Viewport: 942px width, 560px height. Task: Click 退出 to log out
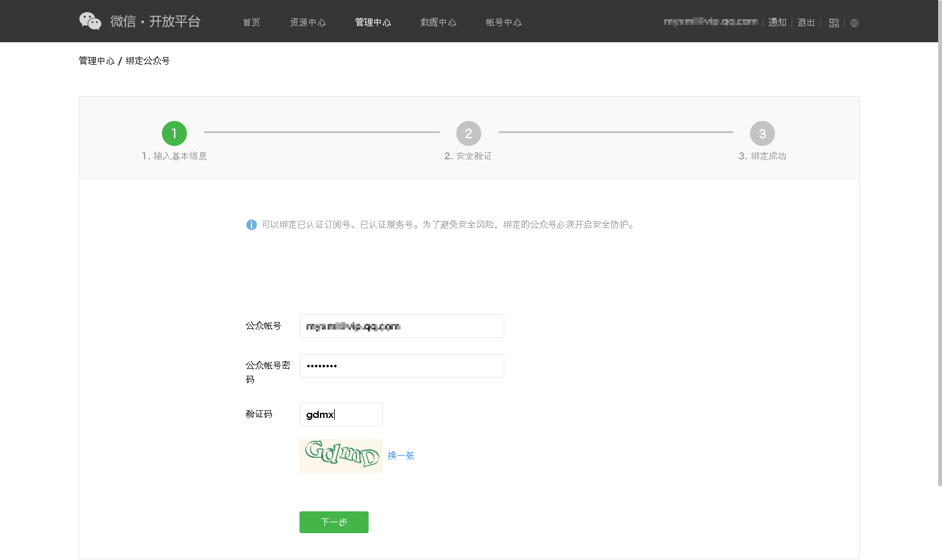[x=806, y=22]
